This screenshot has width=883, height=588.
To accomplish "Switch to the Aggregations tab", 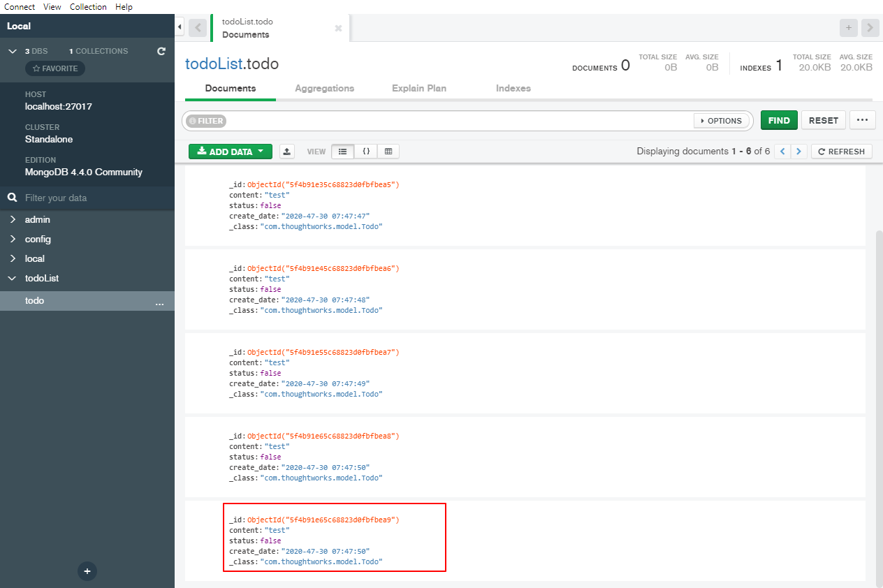I will (324, 88).
